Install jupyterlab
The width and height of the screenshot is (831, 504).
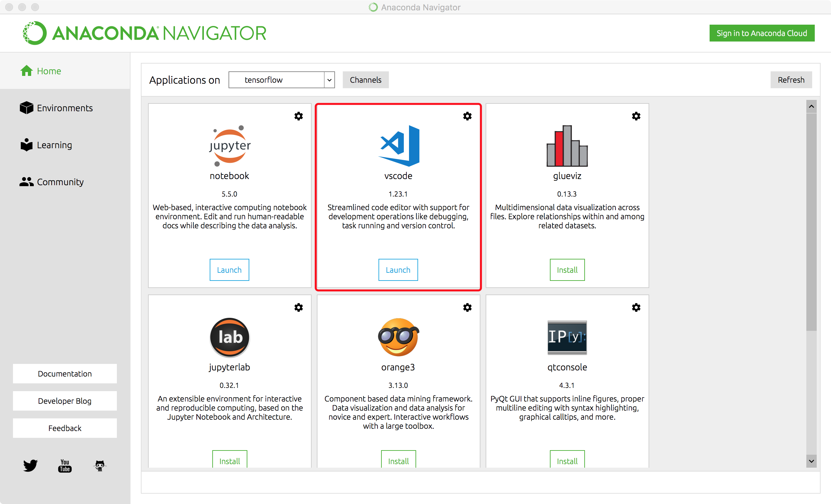coord(230,459)
